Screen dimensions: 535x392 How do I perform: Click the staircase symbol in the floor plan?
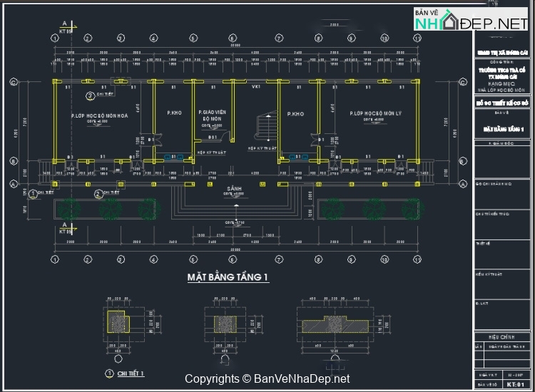point(265,127)
